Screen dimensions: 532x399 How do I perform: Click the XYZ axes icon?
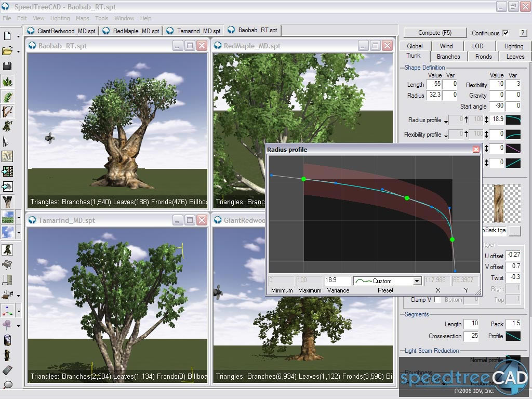tap(7, 311)
